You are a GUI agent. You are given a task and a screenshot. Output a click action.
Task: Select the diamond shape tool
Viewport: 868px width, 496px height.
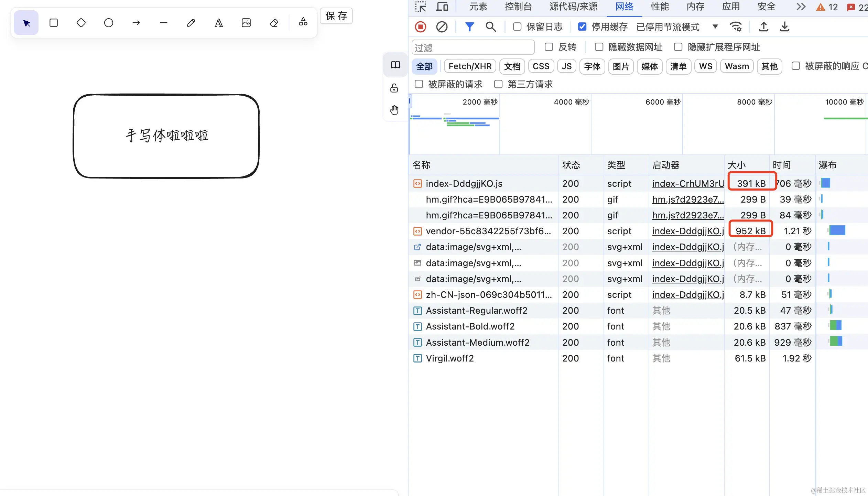click(x=81, y=23)
